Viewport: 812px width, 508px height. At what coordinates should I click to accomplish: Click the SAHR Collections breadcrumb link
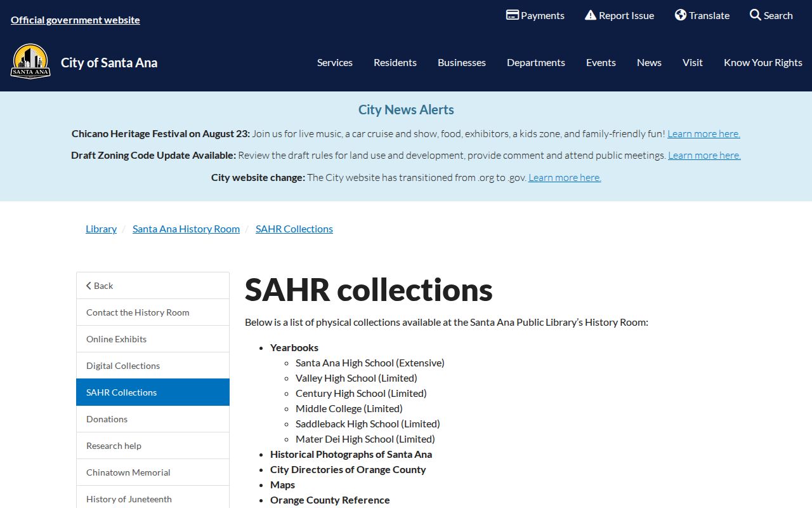click(x=294, y=229)
